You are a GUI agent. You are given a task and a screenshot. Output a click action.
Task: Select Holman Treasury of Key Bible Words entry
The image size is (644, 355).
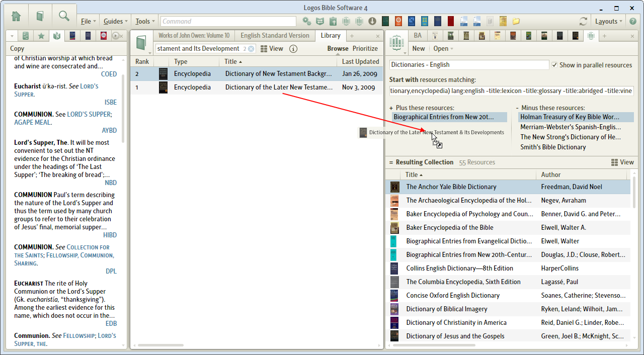576,117
